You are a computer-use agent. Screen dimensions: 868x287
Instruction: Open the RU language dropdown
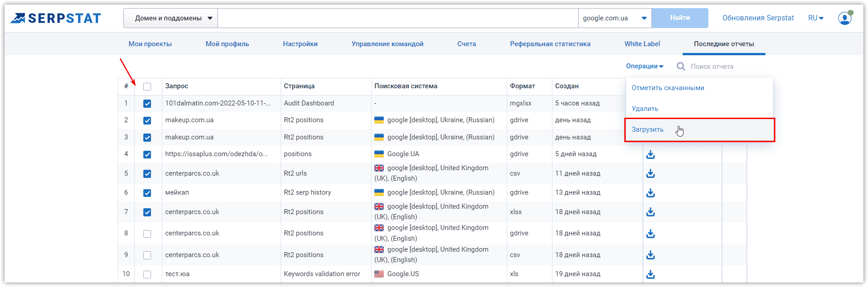coord(816,18)
